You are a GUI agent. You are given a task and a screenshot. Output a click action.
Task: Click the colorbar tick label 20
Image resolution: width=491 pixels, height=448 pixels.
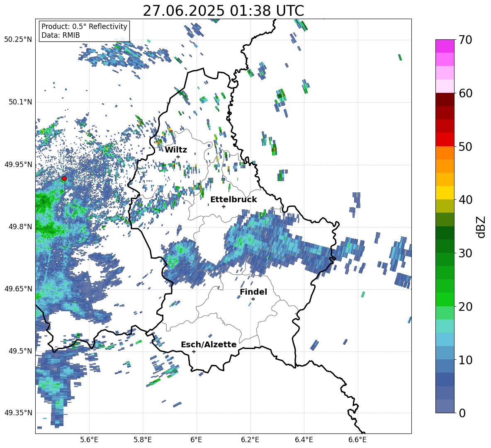click(465, 307)
